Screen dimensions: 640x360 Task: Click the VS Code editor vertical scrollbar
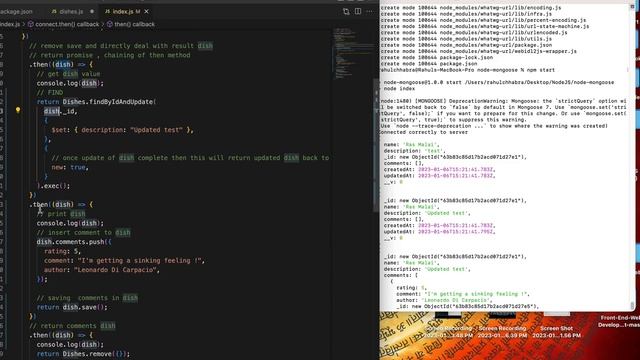click(376, 145)
